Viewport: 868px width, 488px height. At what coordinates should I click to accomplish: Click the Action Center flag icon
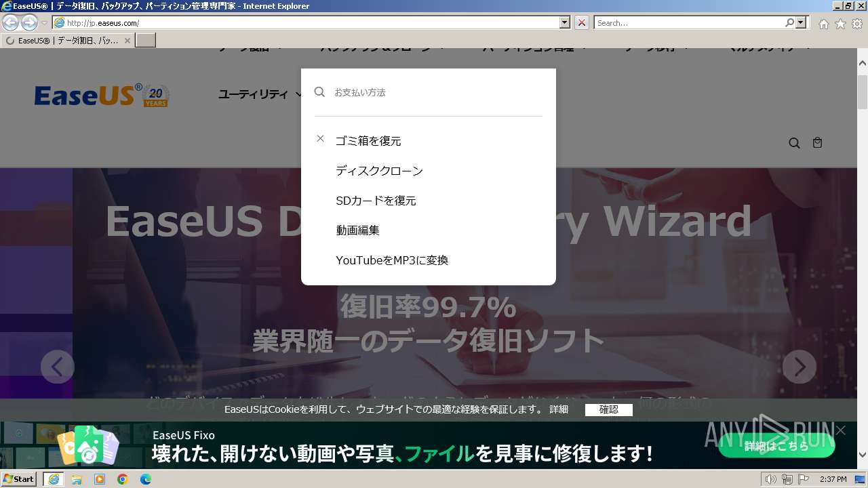(x=804, y=479)
